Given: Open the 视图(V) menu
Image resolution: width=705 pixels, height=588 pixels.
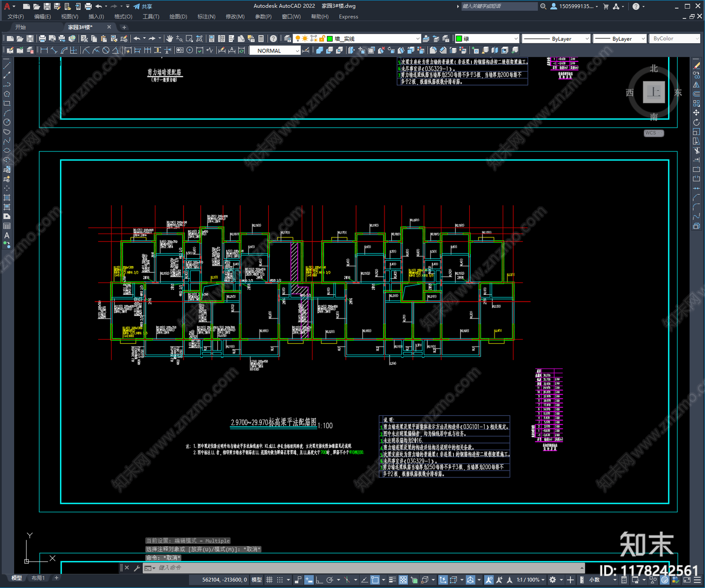Looking at the screenshot, I should [70, 17].
